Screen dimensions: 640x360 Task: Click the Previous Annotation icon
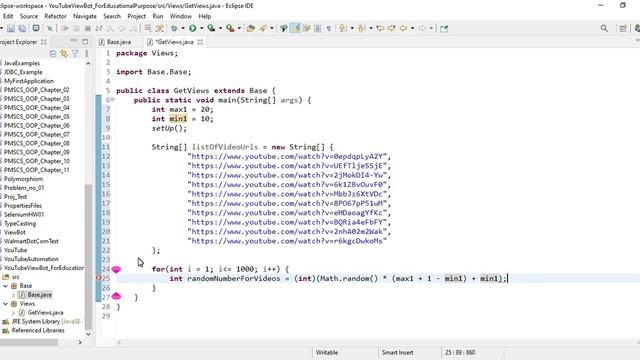(361, 28)
